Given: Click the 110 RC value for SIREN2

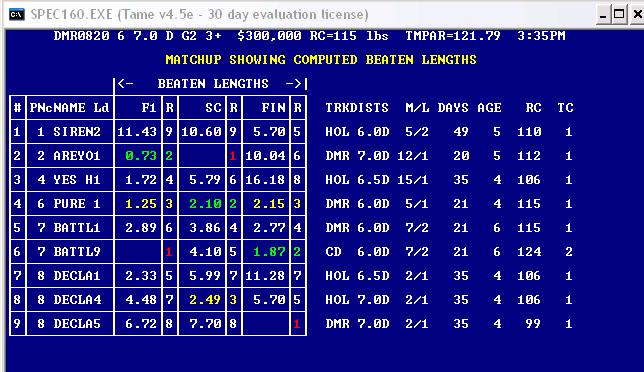Looking at the screenshot, I should coord(529,132).
